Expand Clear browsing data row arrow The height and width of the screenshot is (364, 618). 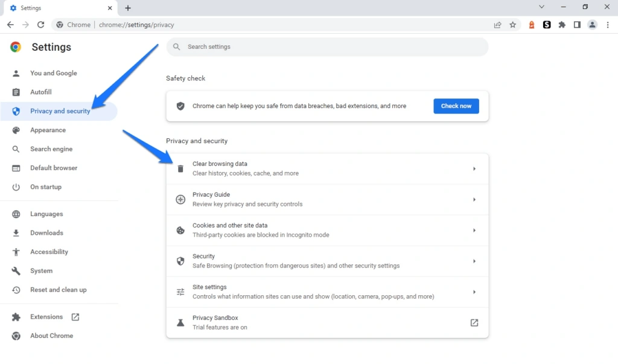474,169
